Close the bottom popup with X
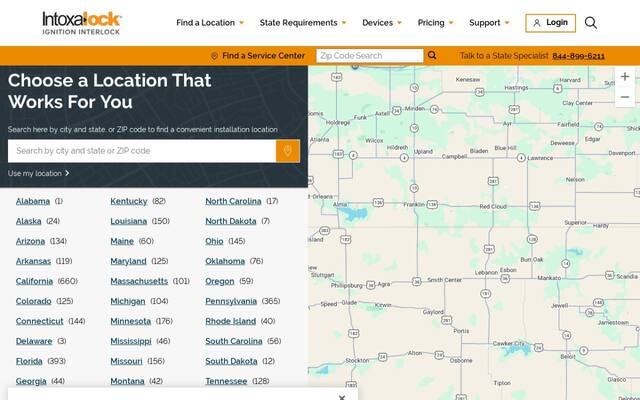 [x=342, y=397]
